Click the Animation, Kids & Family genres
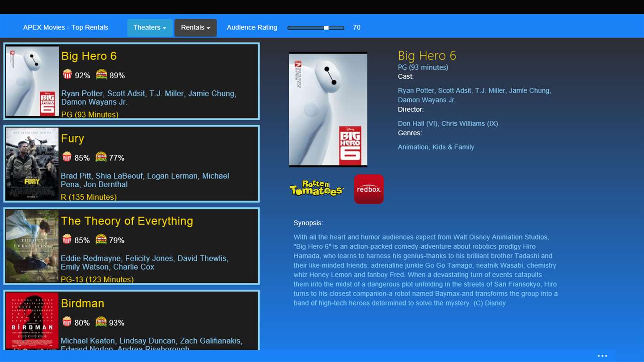This screenshot has width=644, height=362. tap(436, 147)
